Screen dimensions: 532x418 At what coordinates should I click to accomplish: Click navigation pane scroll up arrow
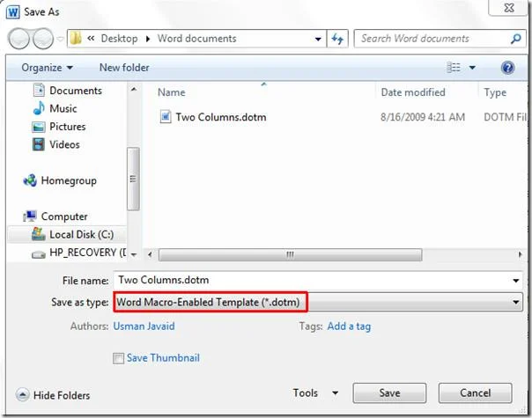point(134,90)
